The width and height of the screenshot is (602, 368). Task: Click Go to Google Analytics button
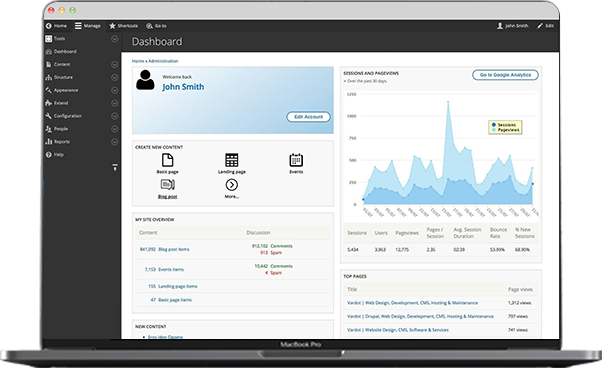pos(505,75)
